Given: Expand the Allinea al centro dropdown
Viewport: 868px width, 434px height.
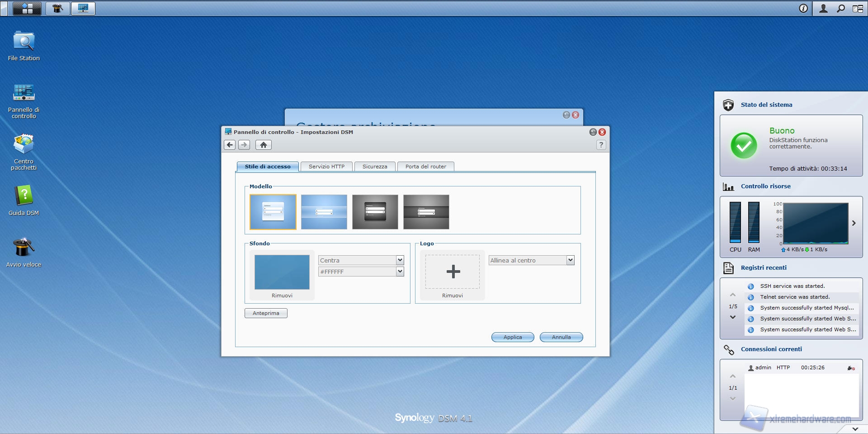Looking at the screenshot, I should tap(570, 260).
